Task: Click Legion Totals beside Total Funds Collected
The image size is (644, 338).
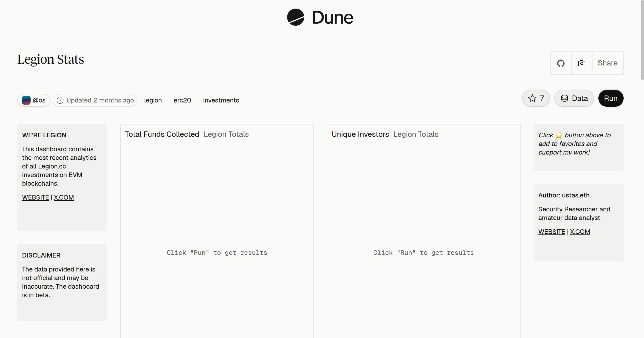Action: [226, 134]
